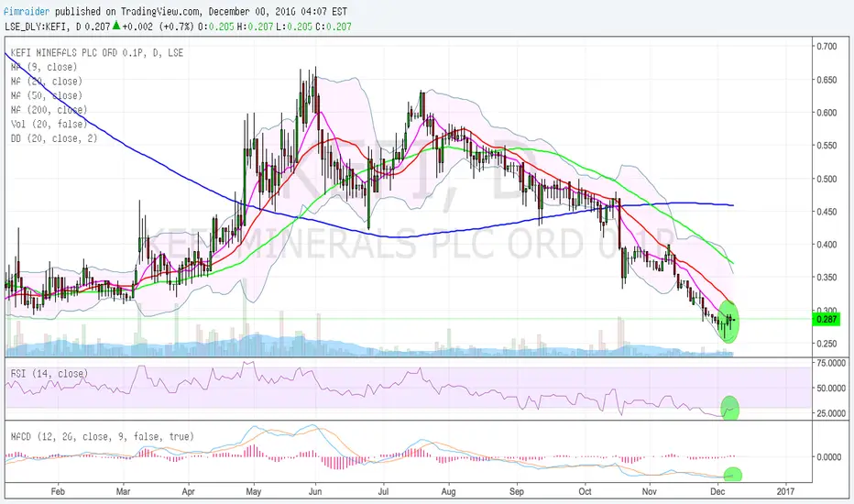Image resolution: width=854 pixels, height=504 pixels.
Task: Click the May time axis label
Action: click(x=253, y=491)
